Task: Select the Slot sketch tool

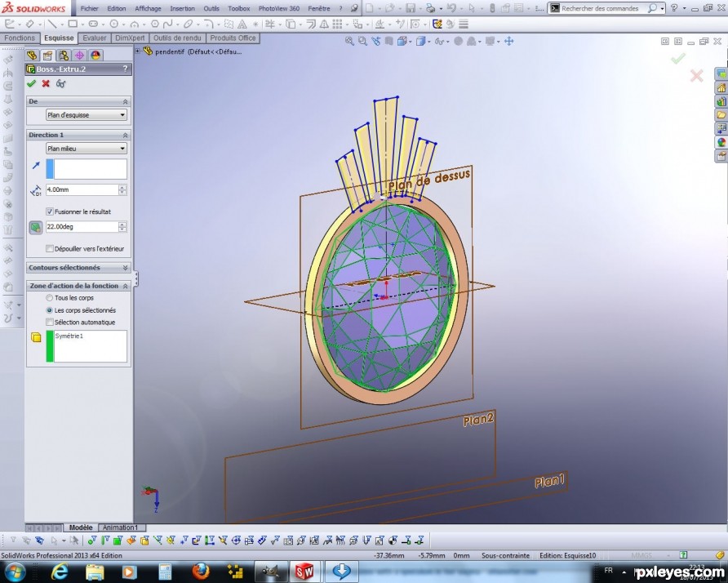Action: [93, 24]
